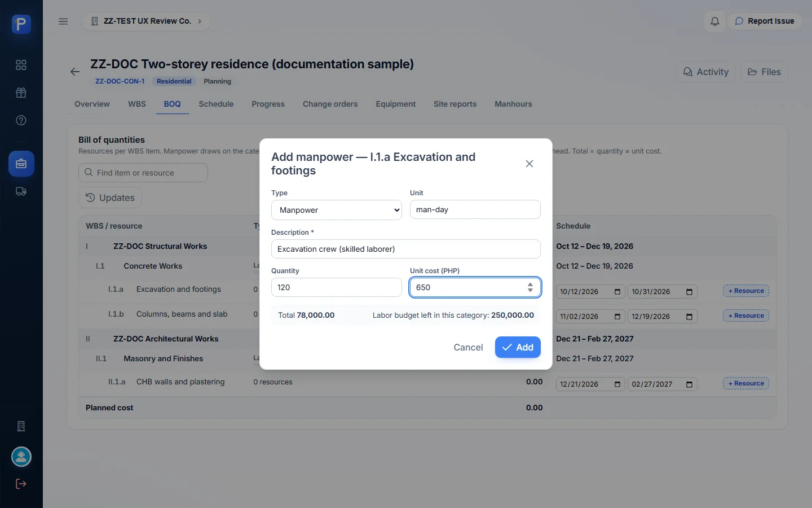Go back using the left arrow
The width and height of the screenshot is (812, 508).
75,72
